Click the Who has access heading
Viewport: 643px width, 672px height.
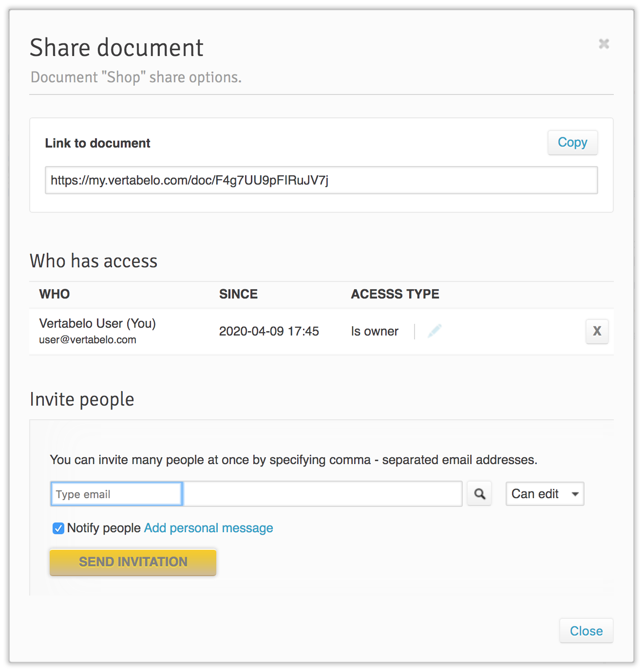pyautogui.click(x=94, y=261)
